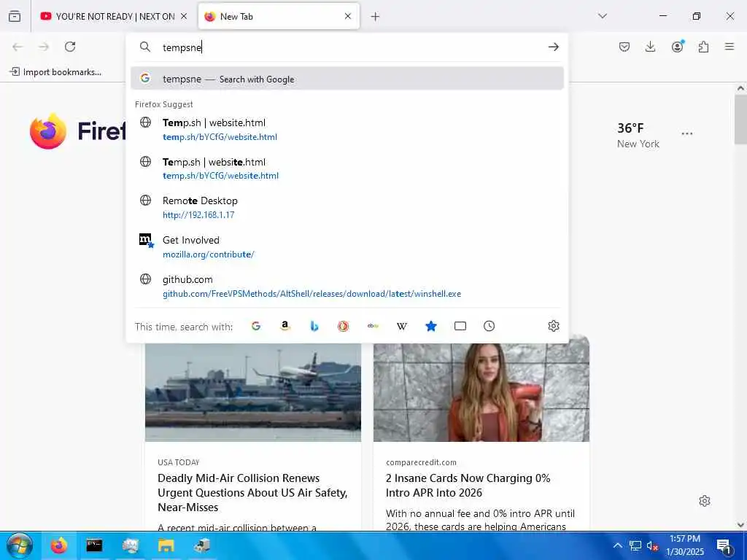Click the Go arrow in address bar
The height and width of the screenshot is (560, 747).
553,47
